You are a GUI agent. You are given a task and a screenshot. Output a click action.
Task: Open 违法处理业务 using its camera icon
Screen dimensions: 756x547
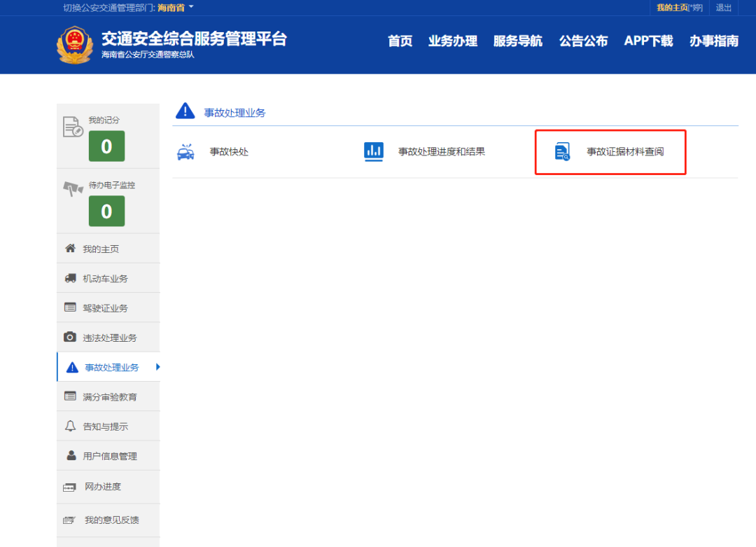point(70,337)
